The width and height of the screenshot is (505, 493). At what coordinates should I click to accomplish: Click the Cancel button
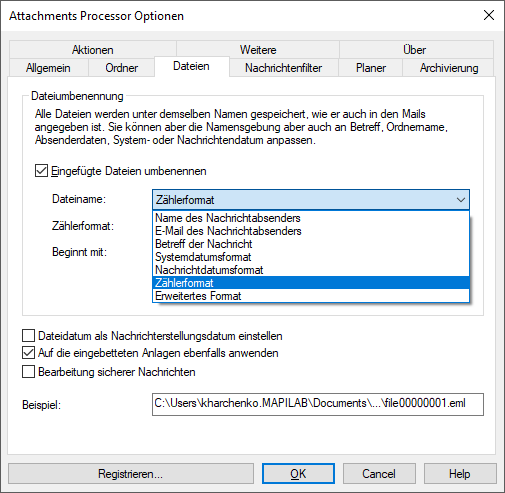click(379, 474)
